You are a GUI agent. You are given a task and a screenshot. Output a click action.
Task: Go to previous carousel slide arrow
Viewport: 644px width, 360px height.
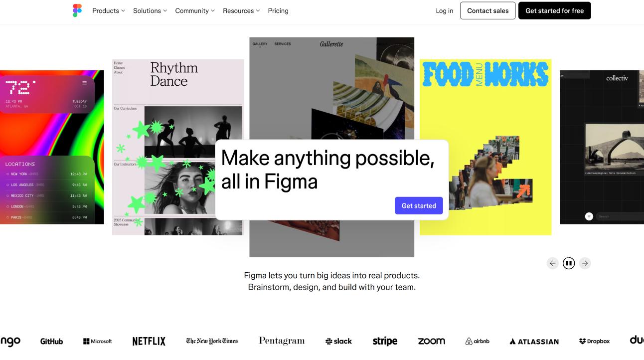(552, 263)
